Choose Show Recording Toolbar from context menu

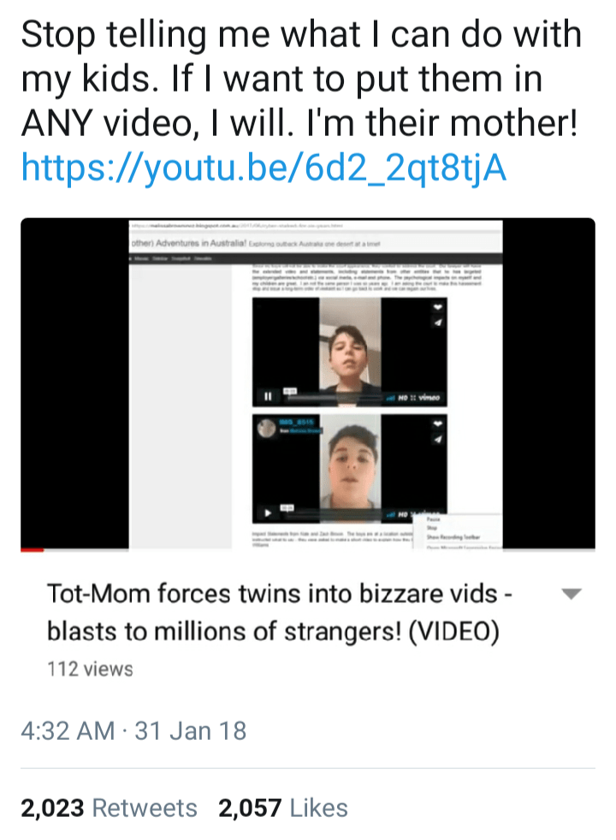453,537
